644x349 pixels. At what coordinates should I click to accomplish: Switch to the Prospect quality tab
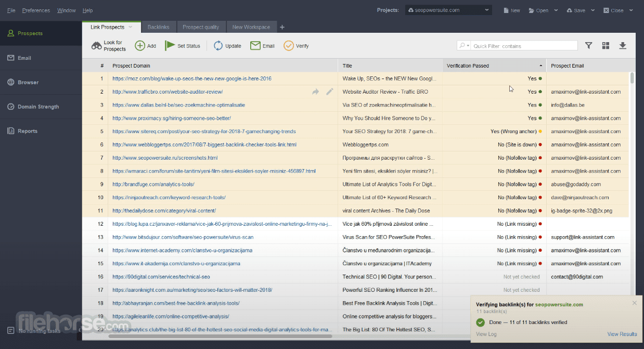point(201,27)
